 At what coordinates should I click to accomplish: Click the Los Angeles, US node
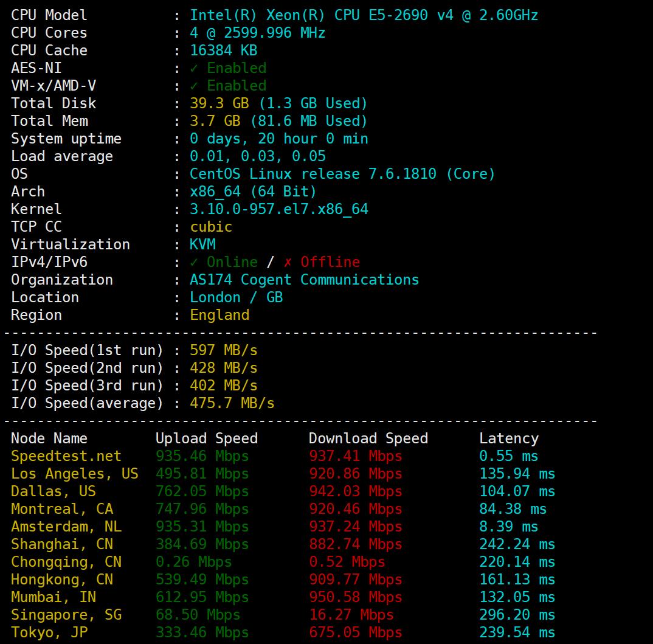click(x=75, y=474)
